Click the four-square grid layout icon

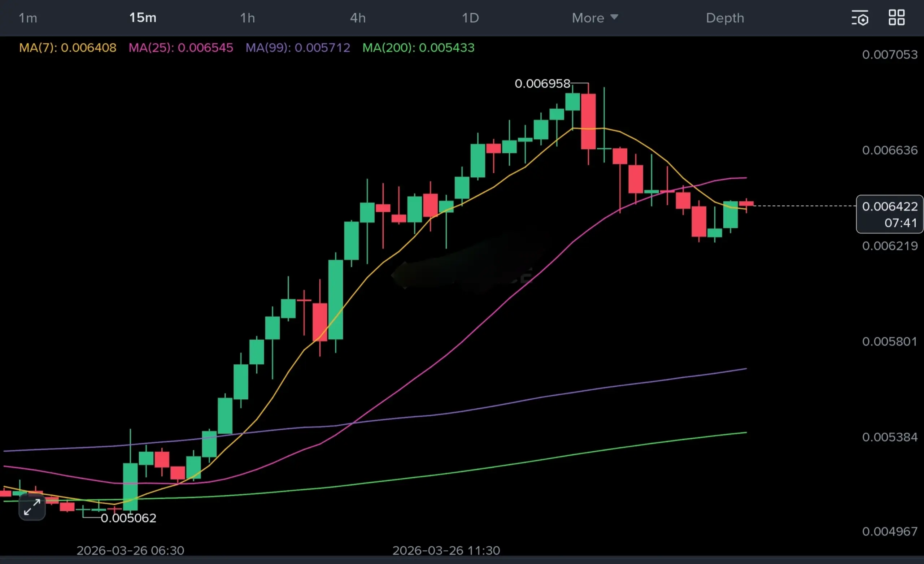click(897, 18)
